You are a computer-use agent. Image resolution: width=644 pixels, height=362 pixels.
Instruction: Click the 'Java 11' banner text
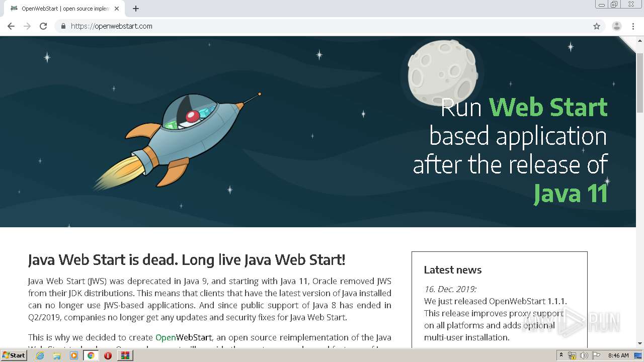[571, 194]
